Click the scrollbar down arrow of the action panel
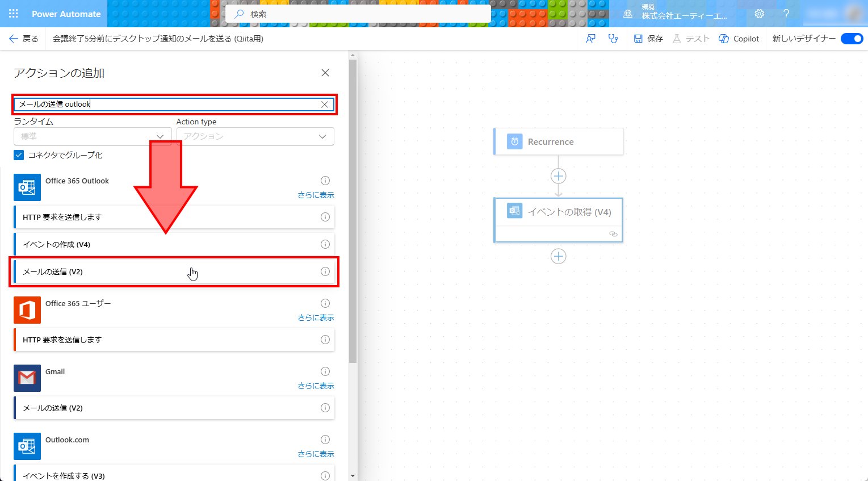This screenshot has width=868, height=481. [x=353, y=476]
